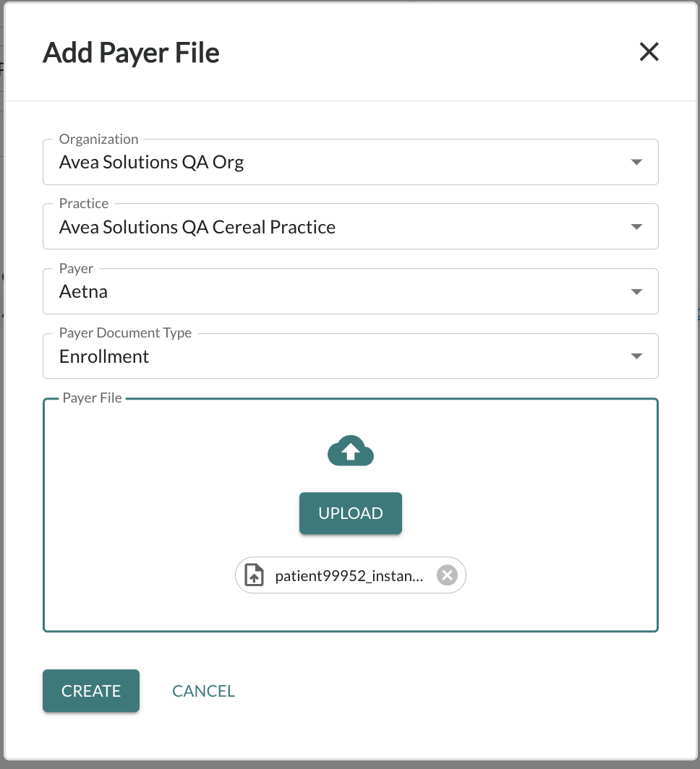Open the Practice dropdown arrow
The image size is (700, 769).
click(x=636, y=227)
